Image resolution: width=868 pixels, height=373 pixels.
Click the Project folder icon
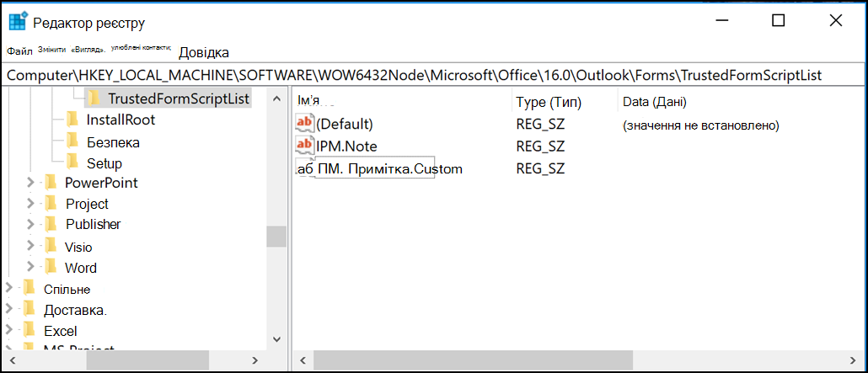pyautogui.click(x=51, y=203)
